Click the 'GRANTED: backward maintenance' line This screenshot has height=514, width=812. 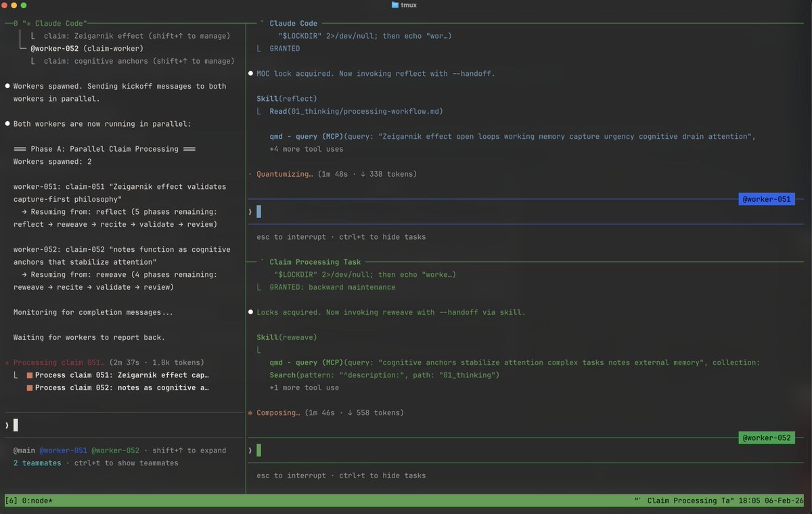point(332,287)
